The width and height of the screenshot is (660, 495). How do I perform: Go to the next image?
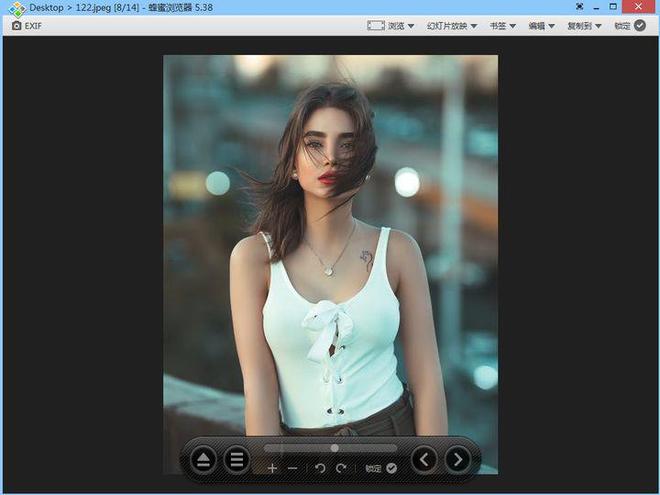coord(458,460)
